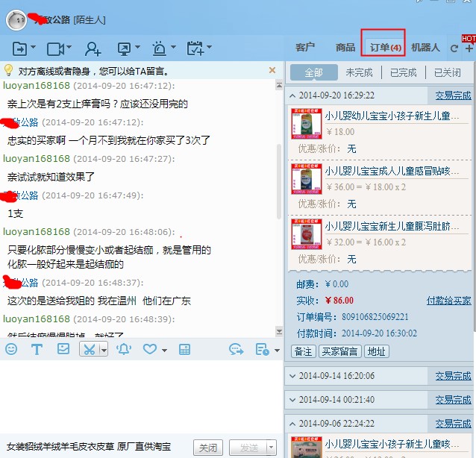
Task: Click 交易完成 link for 2014-09-20 order
Action: 453,95
